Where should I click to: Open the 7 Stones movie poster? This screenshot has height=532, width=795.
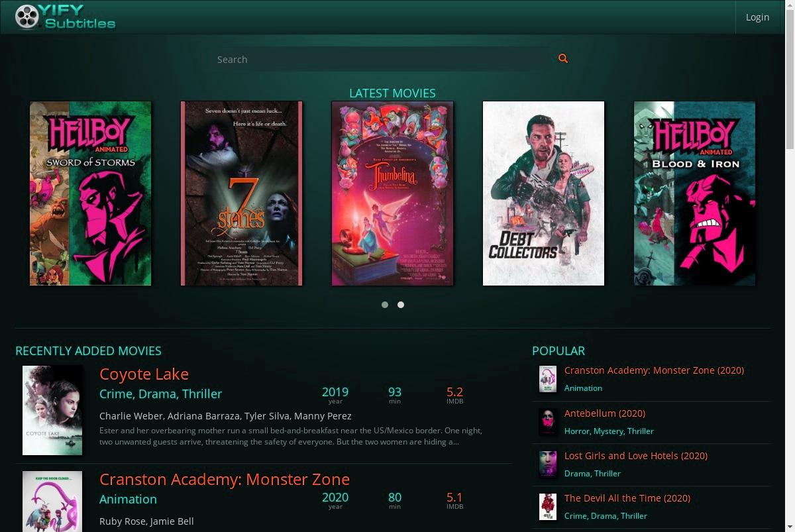coord(242,193)
